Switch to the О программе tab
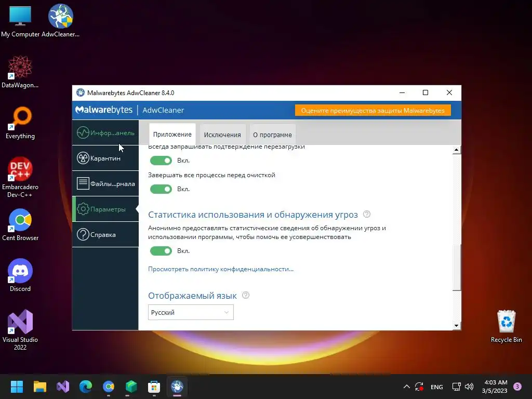This screenshot has width=532, height=399. (272, 135)
